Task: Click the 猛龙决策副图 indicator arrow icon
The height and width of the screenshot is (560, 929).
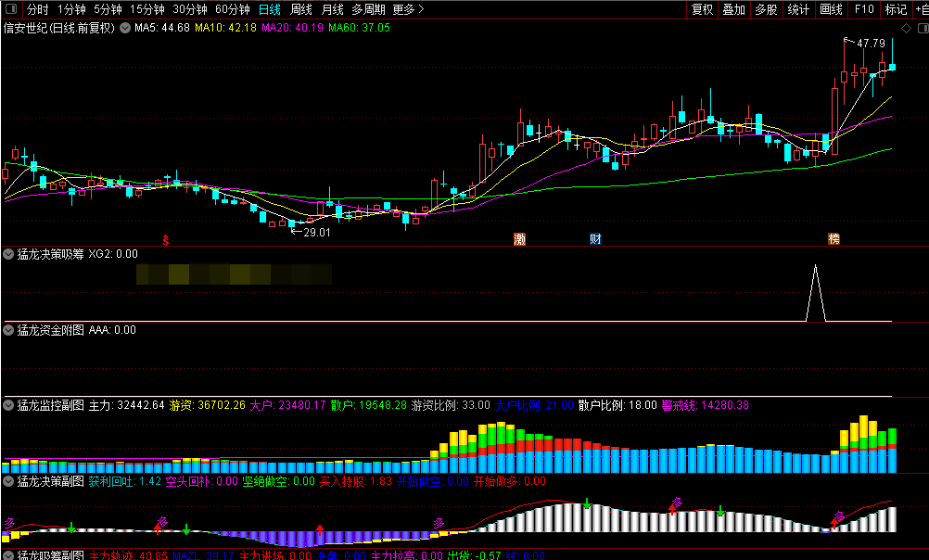Action: (x=9, y=481)
